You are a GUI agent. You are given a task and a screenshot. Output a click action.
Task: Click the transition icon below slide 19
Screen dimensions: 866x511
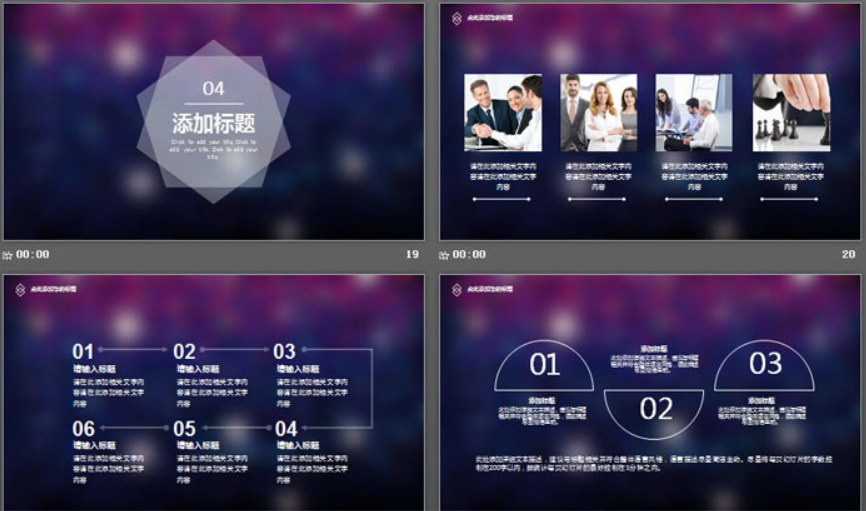click(8, 255)
